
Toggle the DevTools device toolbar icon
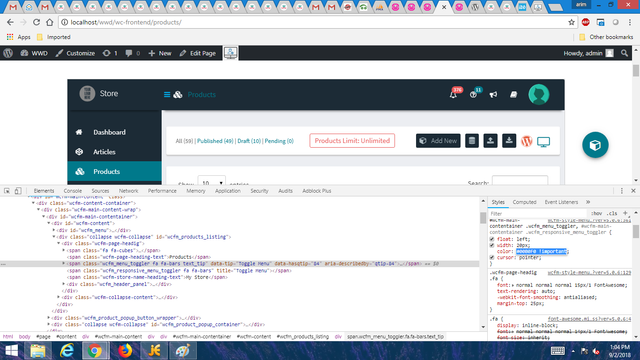point(18,191)
